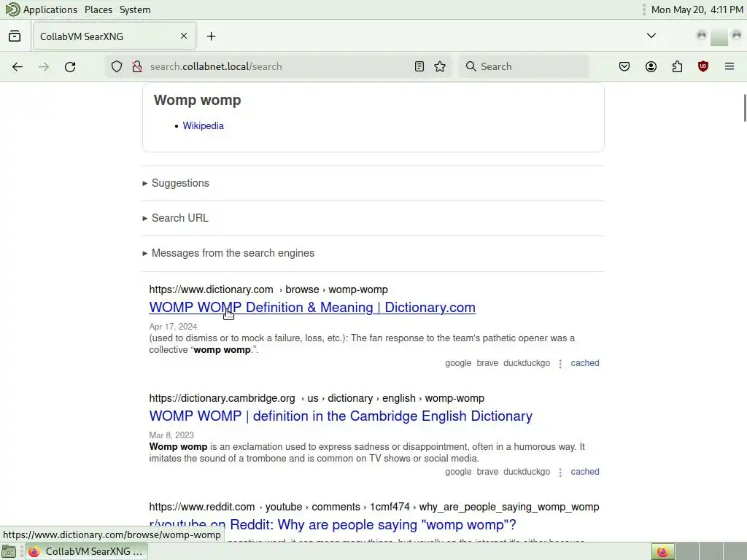Open the list all tabs chevron
This screenshot has height=560, width=747.
pyautogui.click(x=651, y=36)
